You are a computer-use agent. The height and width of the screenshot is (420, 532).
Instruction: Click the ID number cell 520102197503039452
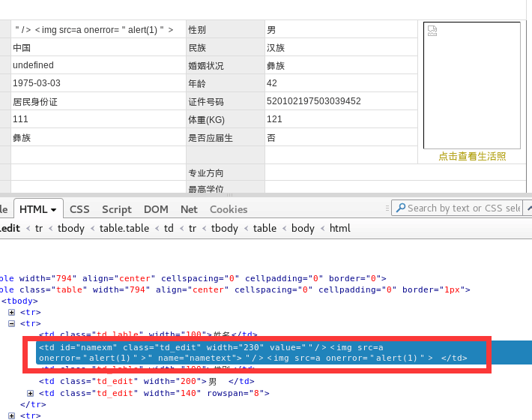point(314,101)
